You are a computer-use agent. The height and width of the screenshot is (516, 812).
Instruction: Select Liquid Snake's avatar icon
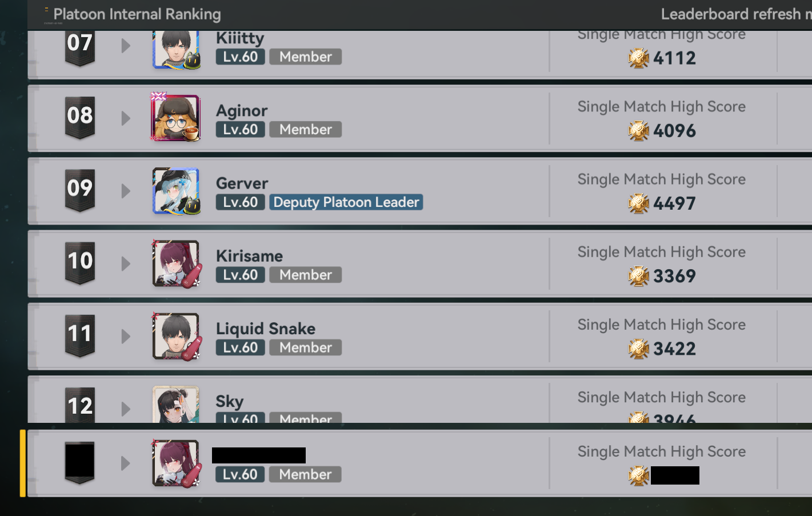point(176,336)
